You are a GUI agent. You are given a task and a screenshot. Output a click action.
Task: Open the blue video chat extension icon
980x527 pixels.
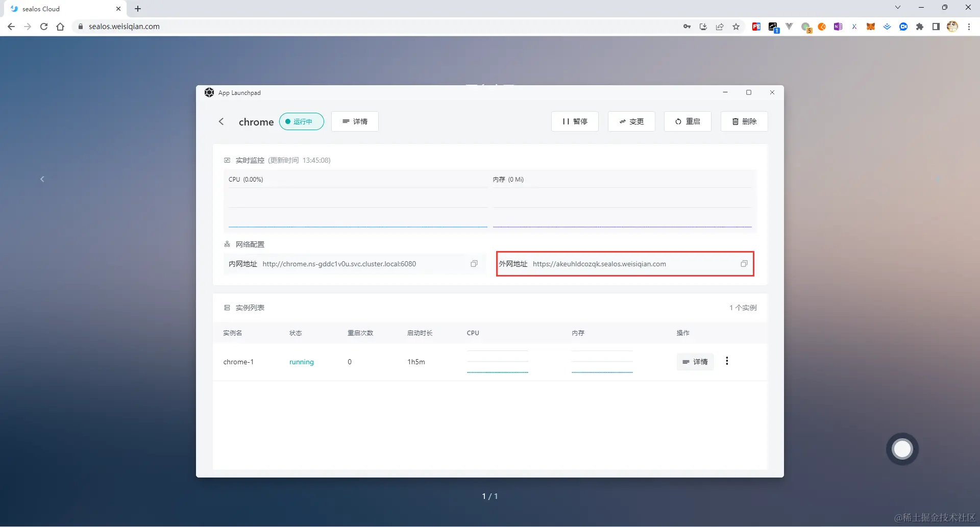pos(903,27)
